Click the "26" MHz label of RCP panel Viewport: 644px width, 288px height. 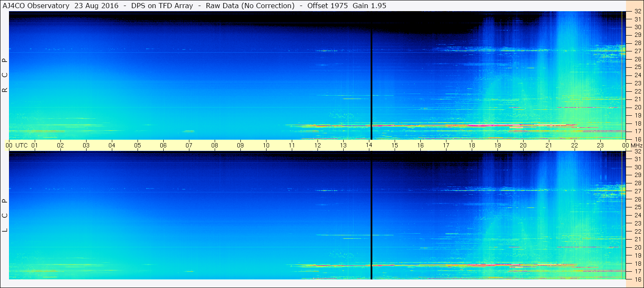638,59
